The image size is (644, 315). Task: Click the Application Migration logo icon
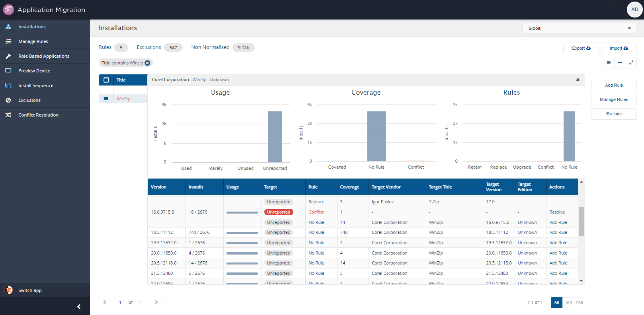[8, 10]
